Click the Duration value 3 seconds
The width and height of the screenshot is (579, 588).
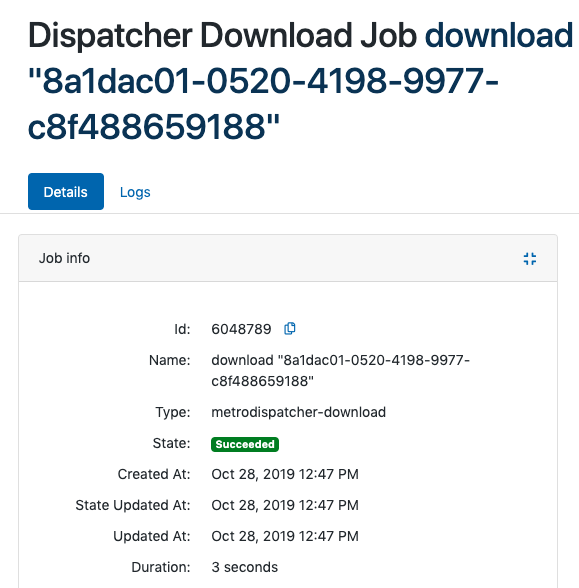coord(244,567)
